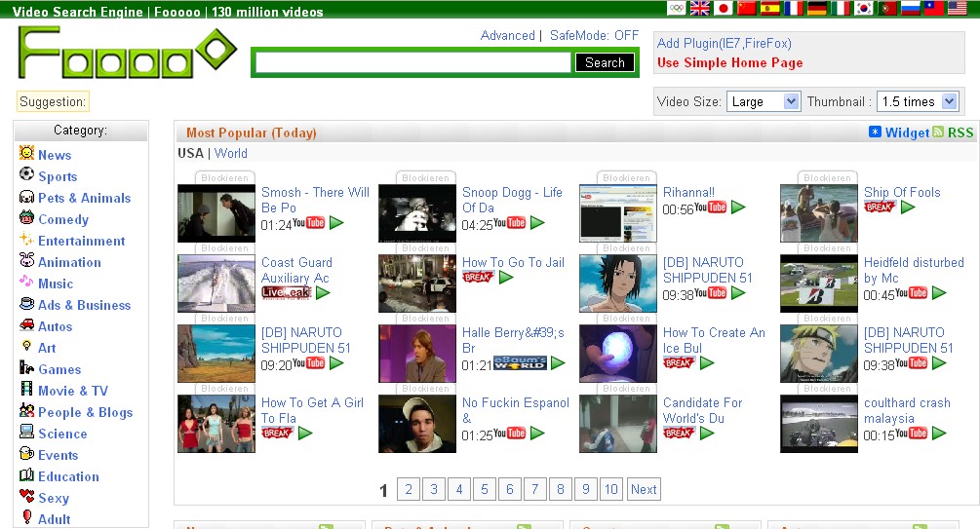The image size is (980, 529).
Task: Select the Germany flag icon
Action: coord(817,8)
